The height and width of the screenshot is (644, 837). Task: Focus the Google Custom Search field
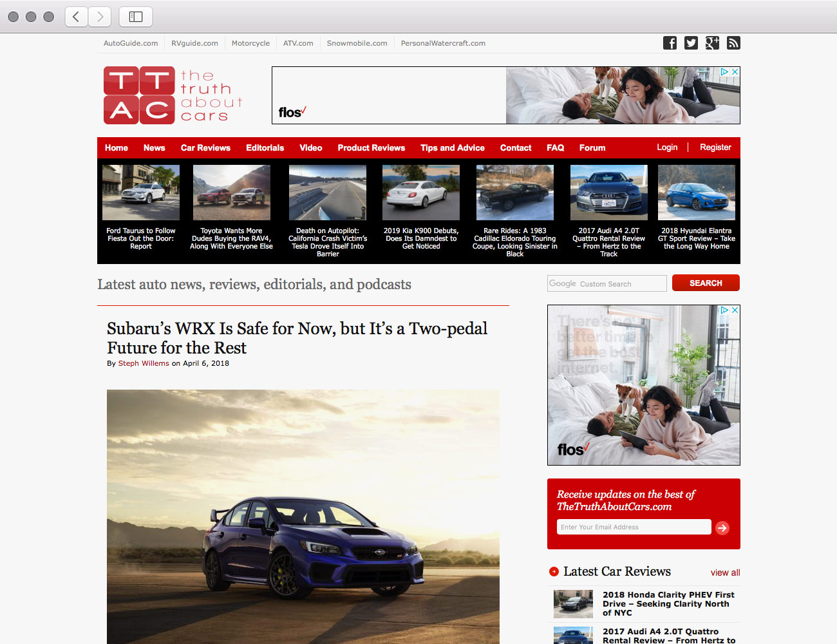click(607, 283)
